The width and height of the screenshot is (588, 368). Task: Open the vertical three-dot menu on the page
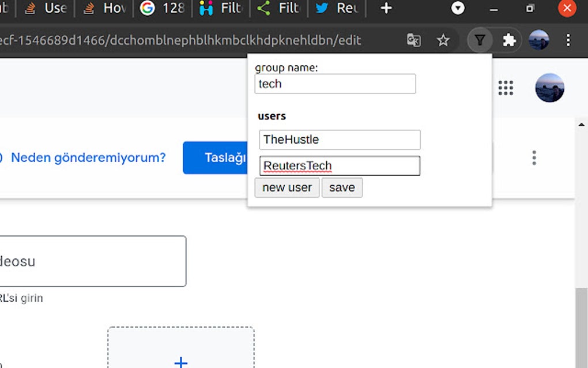[x=534, y=157]
